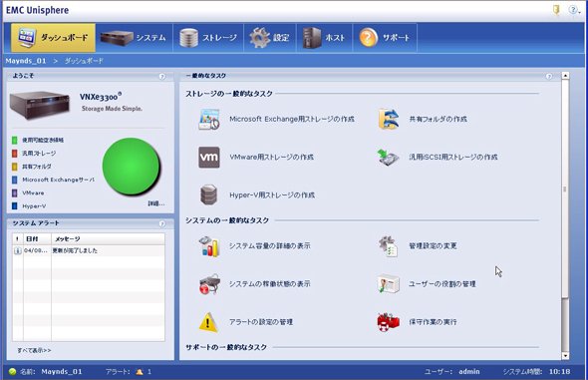Open the ダッシュボード tab
588x380 pixels.
53,38
